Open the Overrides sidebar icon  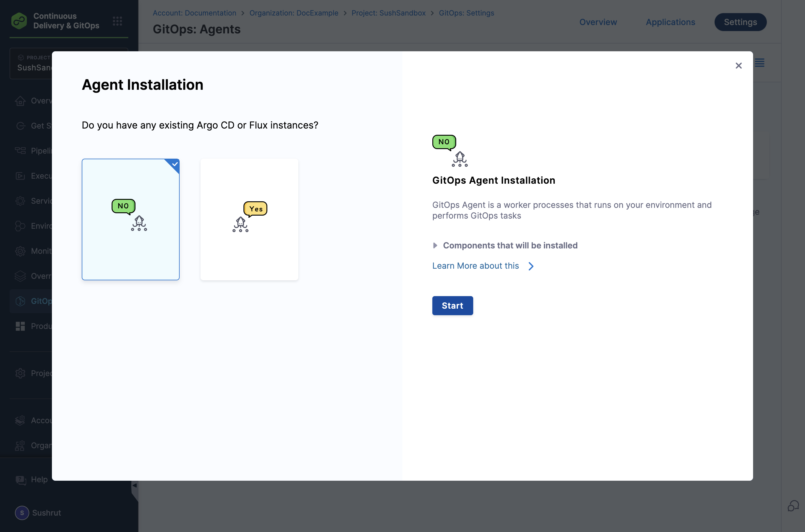point(20,276)
